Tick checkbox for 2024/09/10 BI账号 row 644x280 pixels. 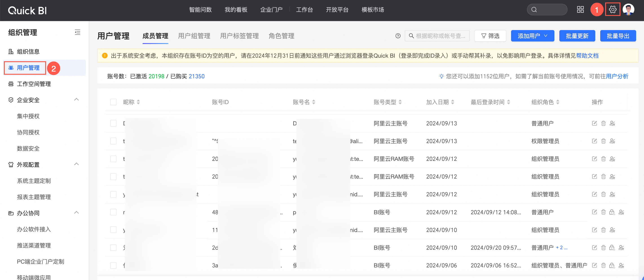(x=113, y=247)
